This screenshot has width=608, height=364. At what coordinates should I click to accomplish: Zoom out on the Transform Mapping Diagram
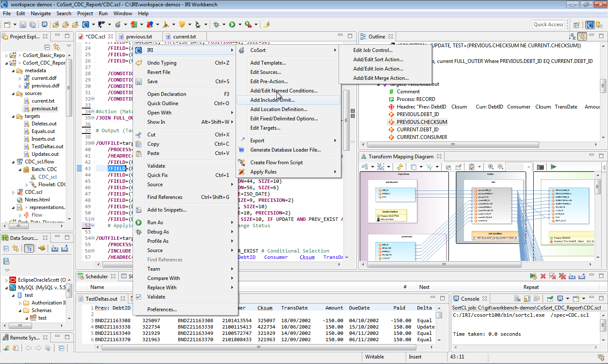click(x=500, y=167)
